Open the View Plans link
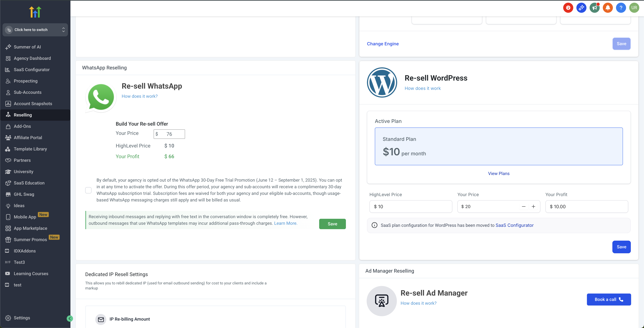This screenshot has height=328, width=644. (x=499, y=173)
